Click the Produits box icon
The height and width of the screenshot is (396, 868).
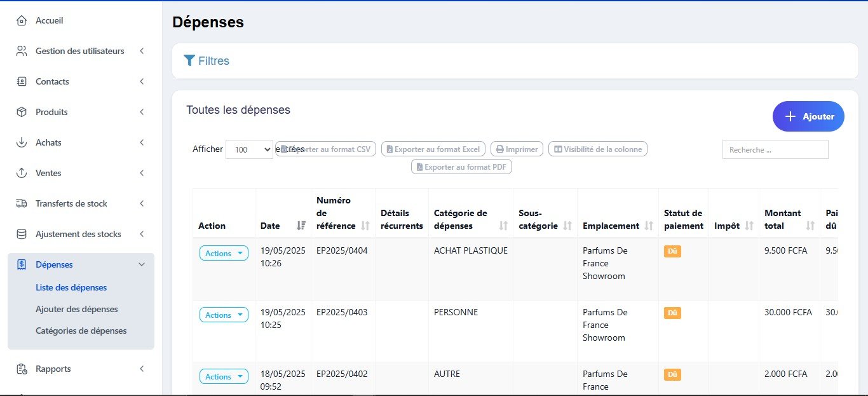(22, 112)
